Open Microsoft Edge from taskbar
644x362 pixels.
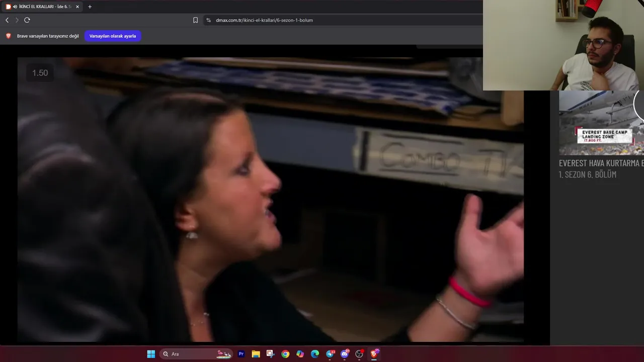[x=315, y=354]
